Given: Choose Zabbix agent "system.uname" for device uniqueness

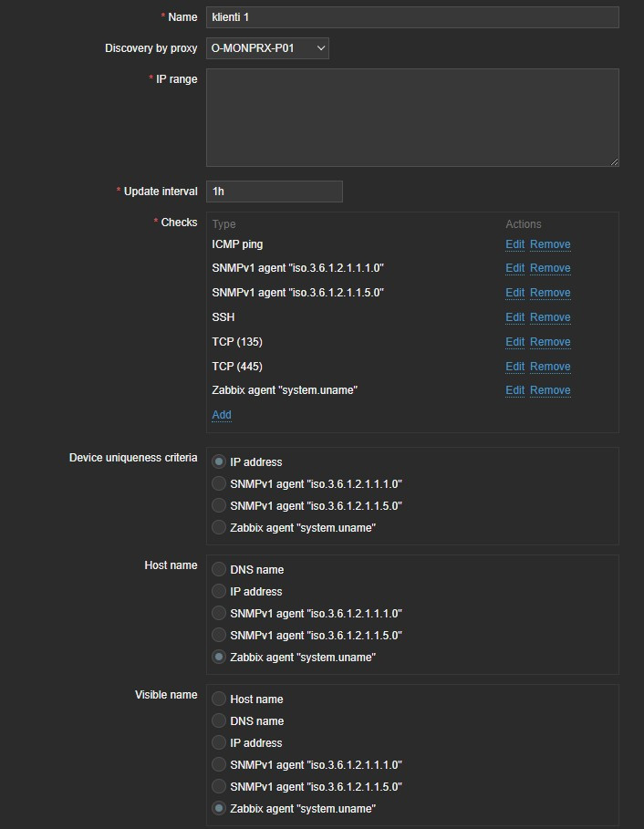Looking at the screenshot, I should (219, 528).
